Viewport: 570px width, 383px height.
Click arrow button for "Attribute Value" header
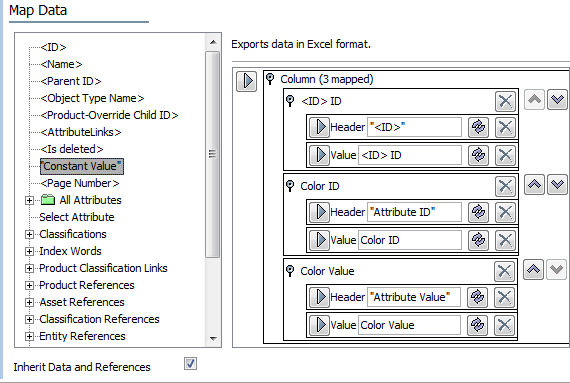point(320,297)
